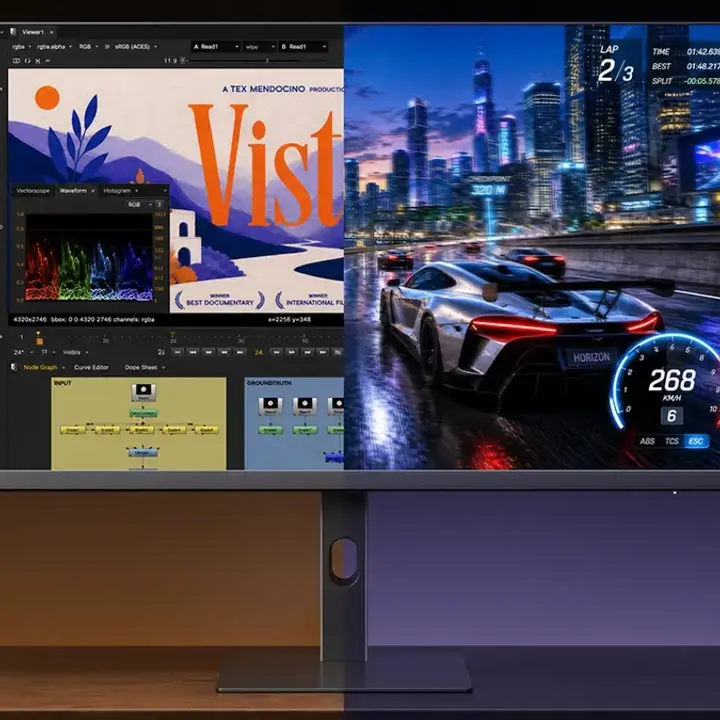
Task: Click the leftmost backward playback button
Action: [178, 352]
